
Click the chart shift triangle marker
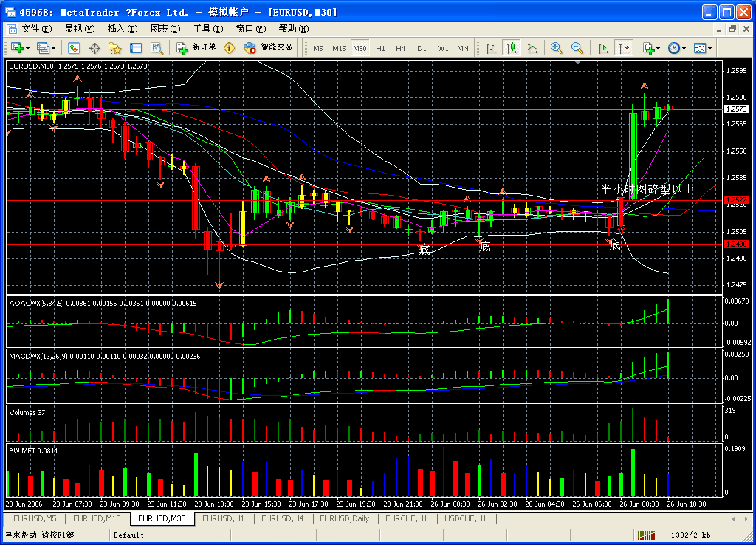pos(577,62)
